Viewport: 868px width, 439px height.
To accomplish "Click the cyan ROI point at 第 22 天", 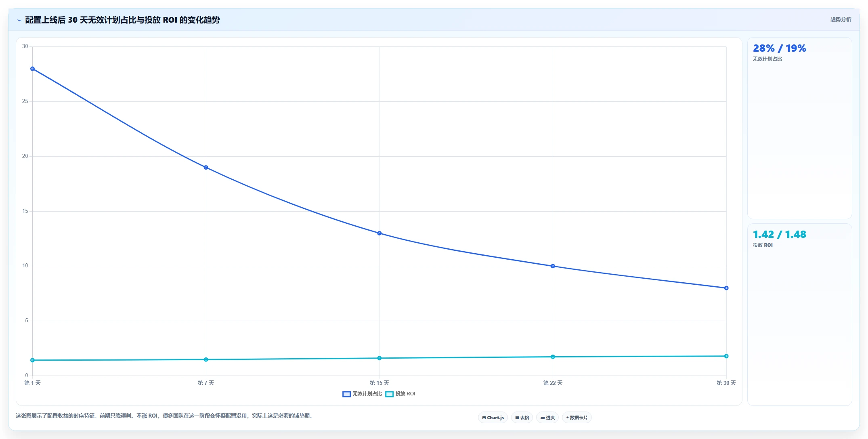I will coord(553,357).
